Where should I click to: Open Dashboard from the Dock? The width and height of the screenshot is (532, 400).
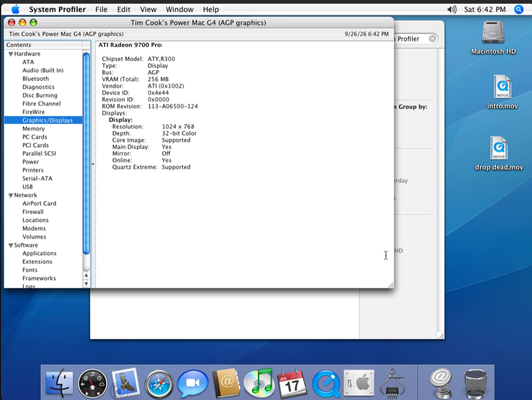92,383
